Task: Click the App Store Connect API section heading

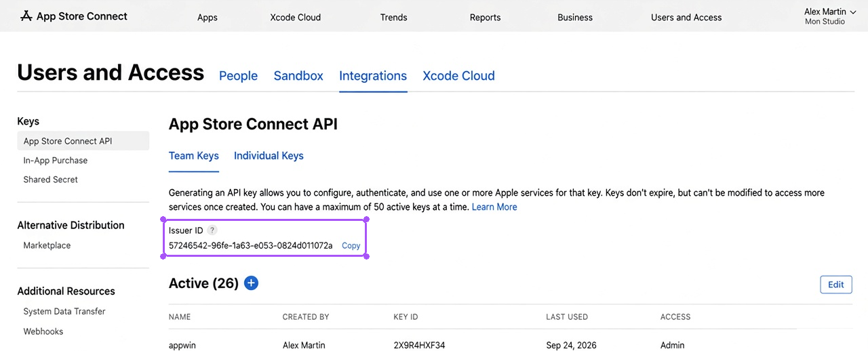Action: click(253, 124)
